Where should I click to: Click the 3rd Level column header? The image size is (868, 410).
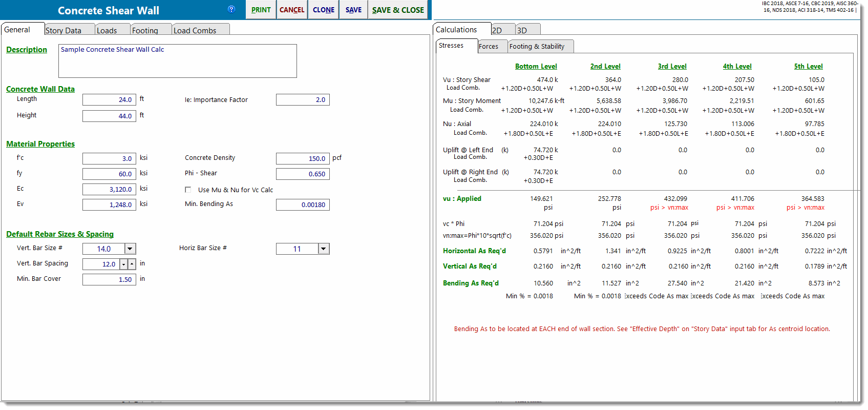pyautogui.click(x=672, y=66)
